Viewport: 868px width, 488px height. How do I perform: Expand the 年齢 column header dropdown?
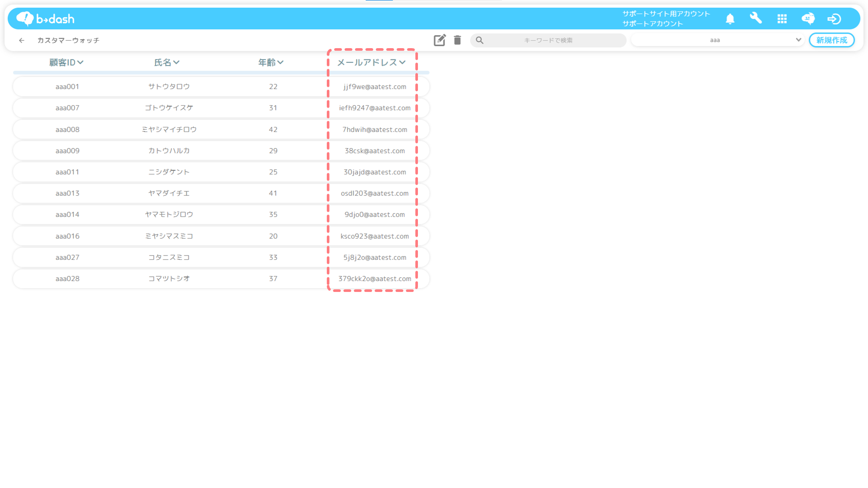click(271, 62)
